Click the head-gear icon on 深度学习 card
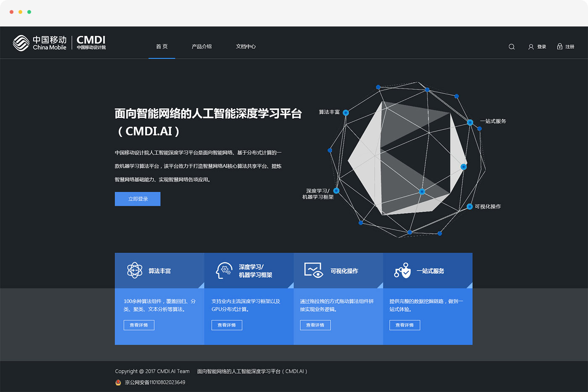 (x=224, y=271)
